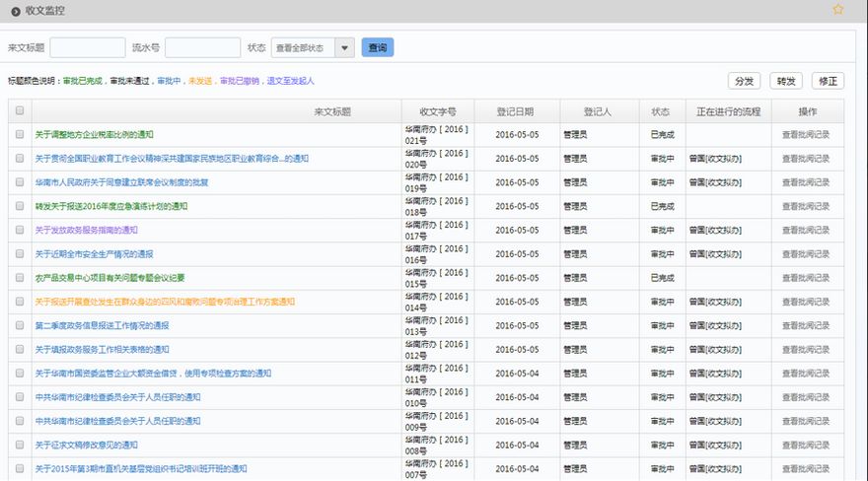The image size is (868, 481).
Task: Click the 登记日期 column header
Action: pyautogui.click(x=516, y=111)
